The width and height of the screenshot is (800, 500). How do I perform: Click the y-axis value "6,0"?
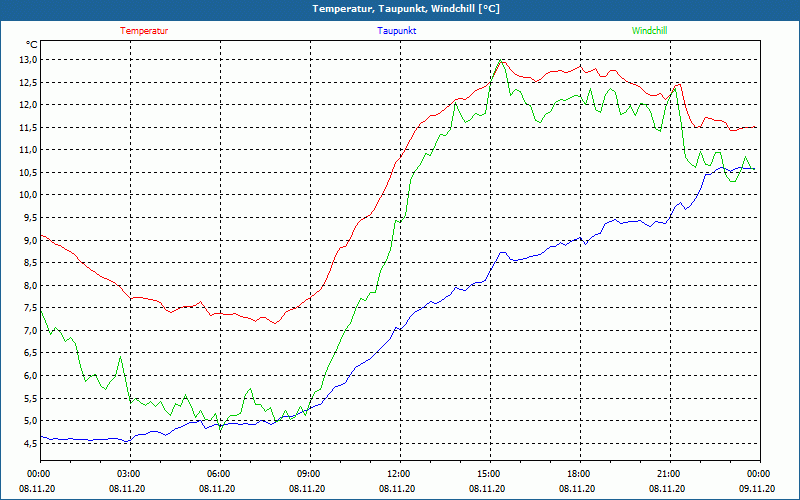click(31, 376)
